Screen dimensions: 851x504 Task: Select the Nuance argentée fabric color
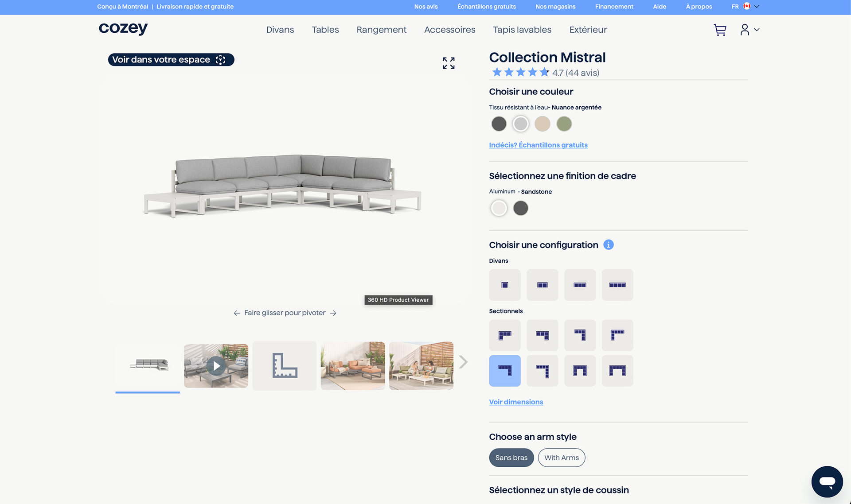pos(521,124)
